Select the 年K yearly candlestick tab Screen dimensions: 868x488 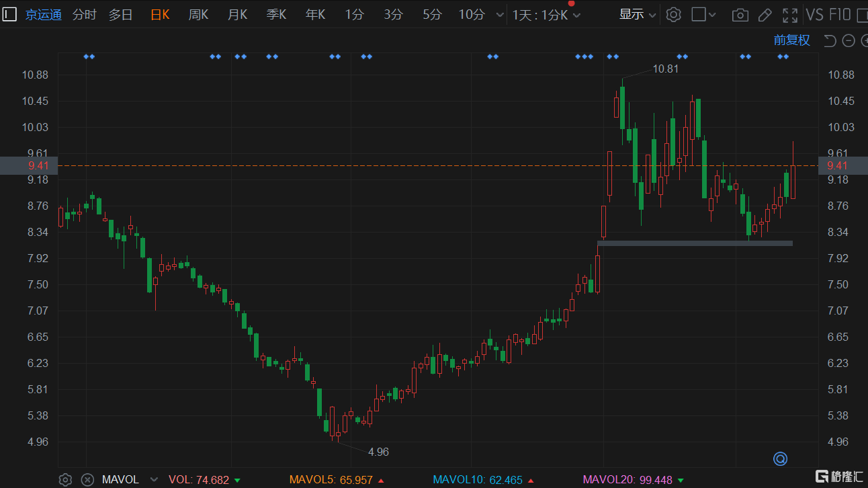(x=315, y=15)
